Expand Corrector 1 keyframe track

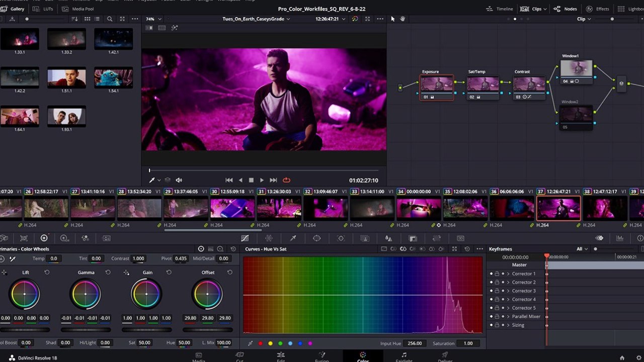(508, 274)
